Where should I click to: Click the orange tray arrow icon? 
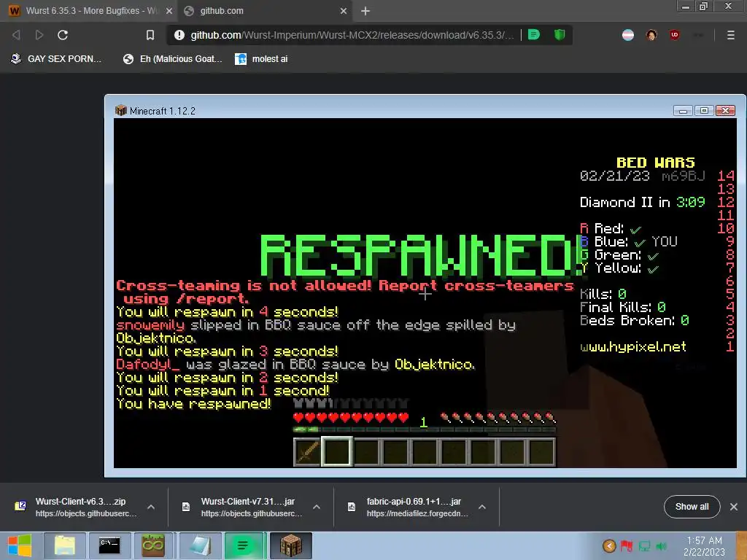(609, 545)
